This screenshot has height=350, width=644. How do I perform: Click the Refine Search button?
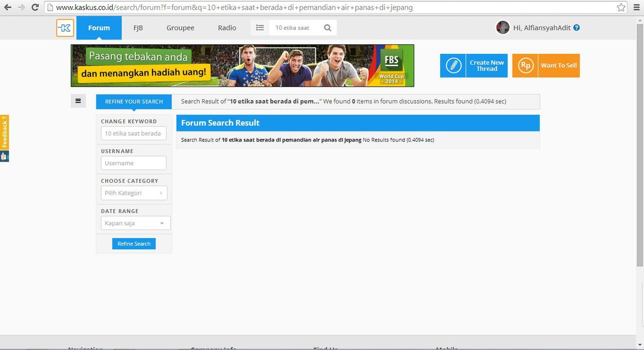coord(134,244)
